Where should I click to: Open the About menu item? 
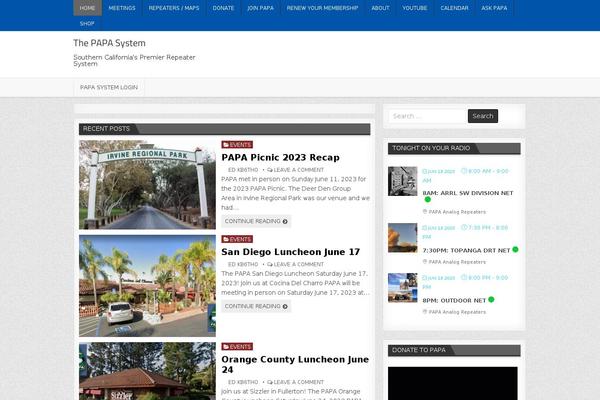pos(380,8)
